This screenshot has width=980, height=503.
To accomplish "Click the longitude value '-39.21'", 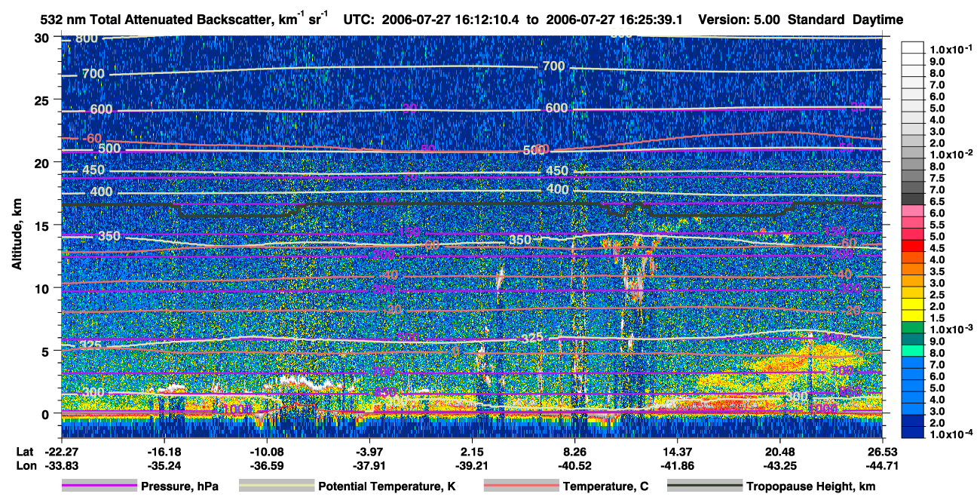I will (472, 465).
